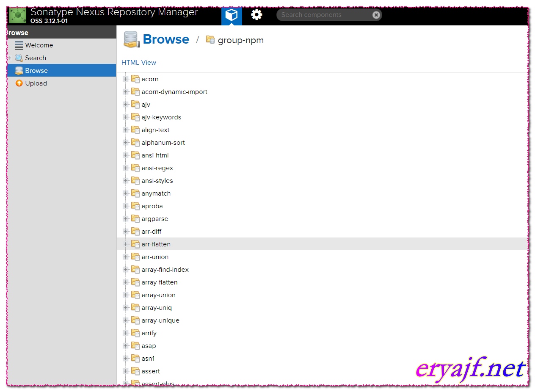Expand the align-text folder

coord(126,130)
